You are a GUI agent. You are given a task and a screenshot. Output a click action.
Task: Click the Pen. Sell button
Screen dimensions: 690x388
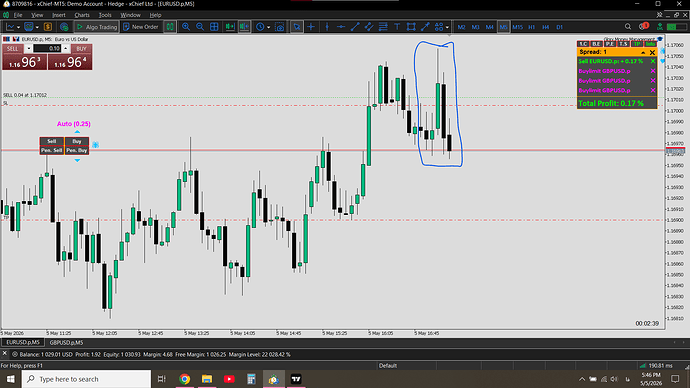click(51, 150)
